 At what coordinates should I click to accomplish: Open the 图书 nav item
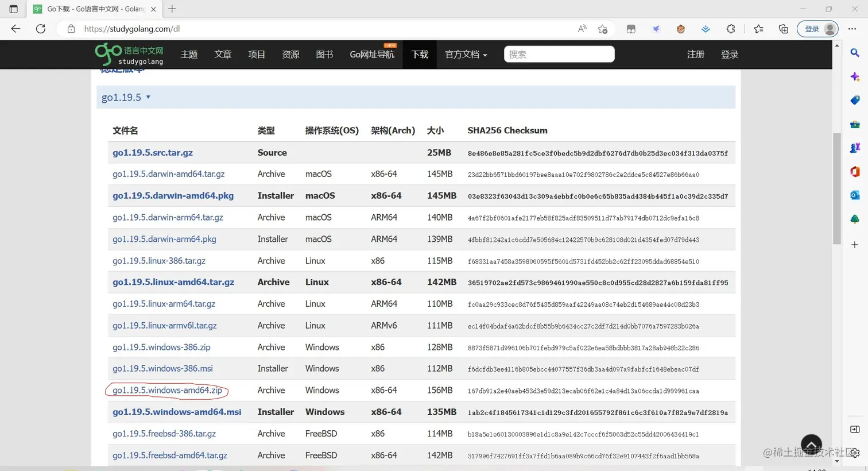[324, 55]
